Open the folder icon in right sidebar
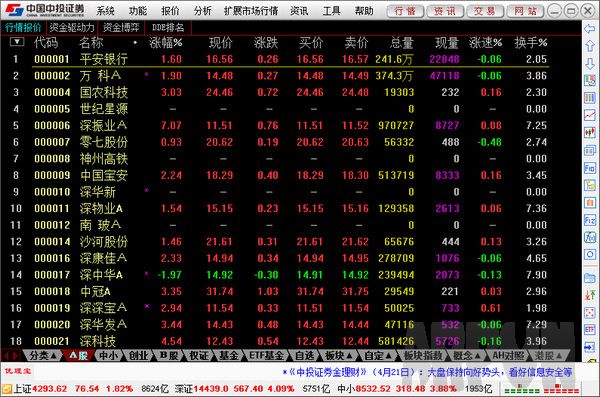Viewport: 600px width, 397px height. 589,278
